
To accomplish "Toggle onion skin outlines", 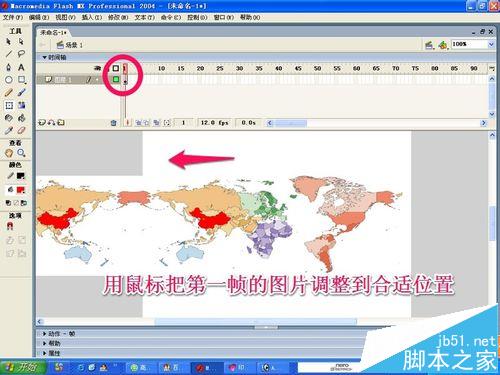I will coord(146,123).
